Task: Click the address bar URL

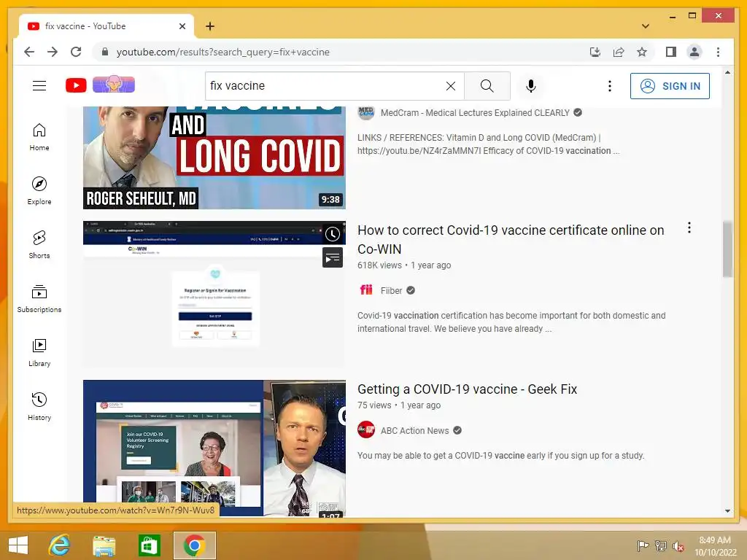Action: coord(223,52)
